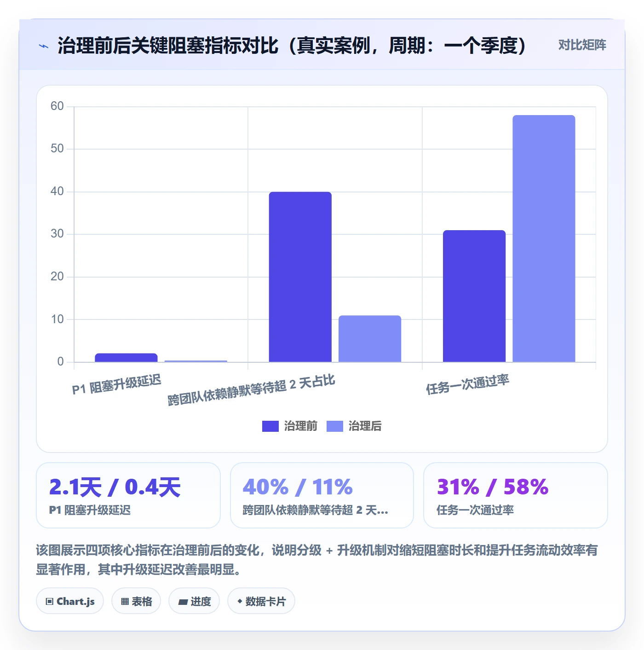
Task: Click the 治理后 bar for 跨团队依赖静默等待
Action: point(370,338)
